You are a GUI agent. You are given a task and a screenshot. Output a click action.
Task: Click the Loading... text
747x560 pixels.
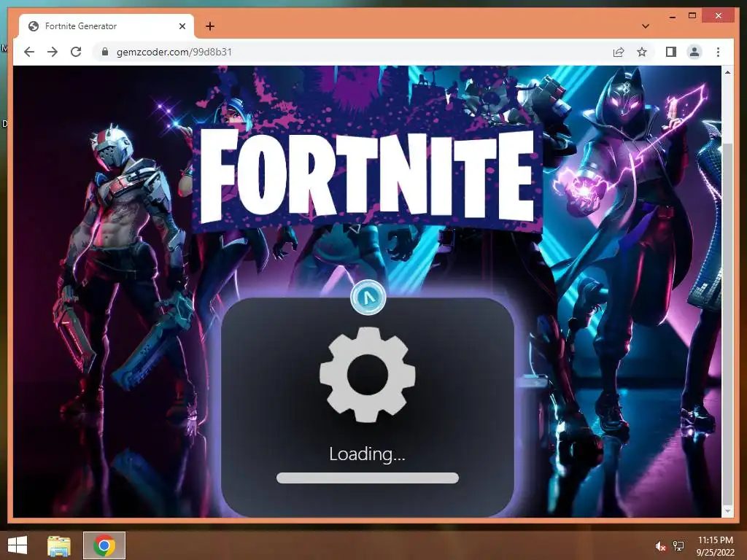coord(368,454)
